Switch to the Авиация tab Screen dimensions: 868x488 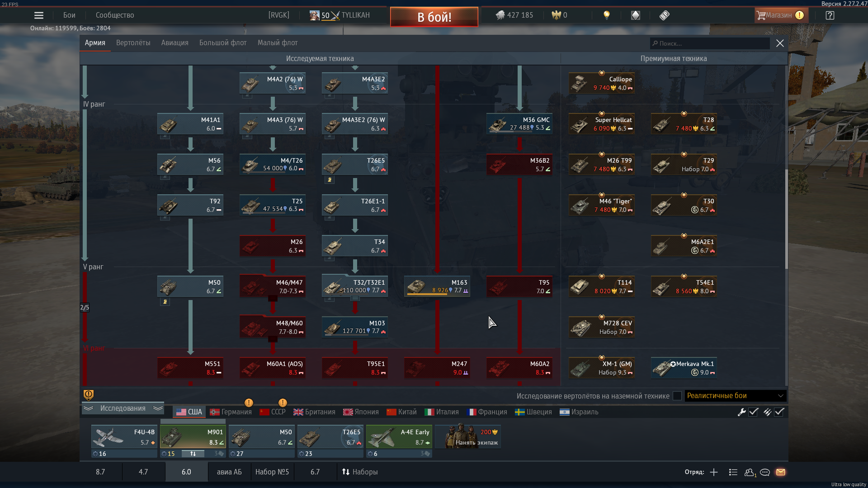175,43
